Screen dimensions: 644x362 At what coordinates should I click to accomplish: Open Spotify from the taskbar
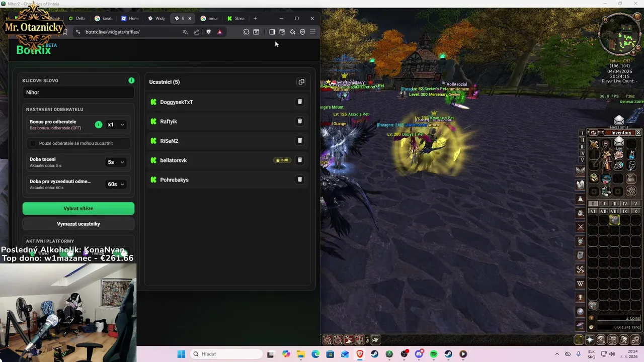pyautogui.click(x=434, y=354)
